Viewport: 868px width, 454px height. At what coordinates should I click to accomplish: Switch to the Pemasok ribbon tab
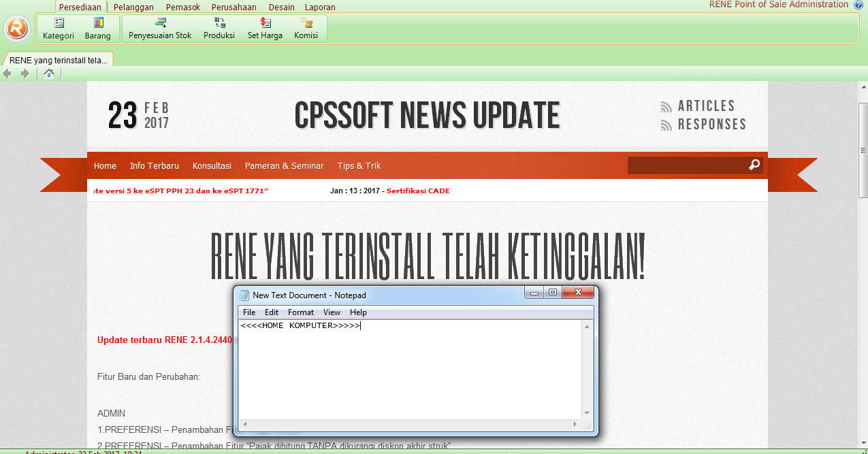184,7
